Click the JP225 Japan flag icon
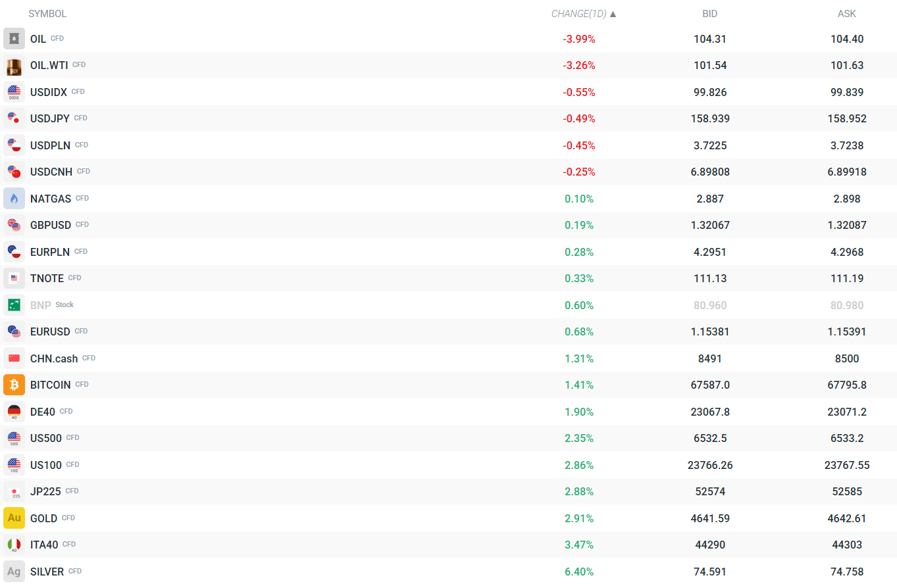This screenshot has width=897, height=588. click(14, 491)
